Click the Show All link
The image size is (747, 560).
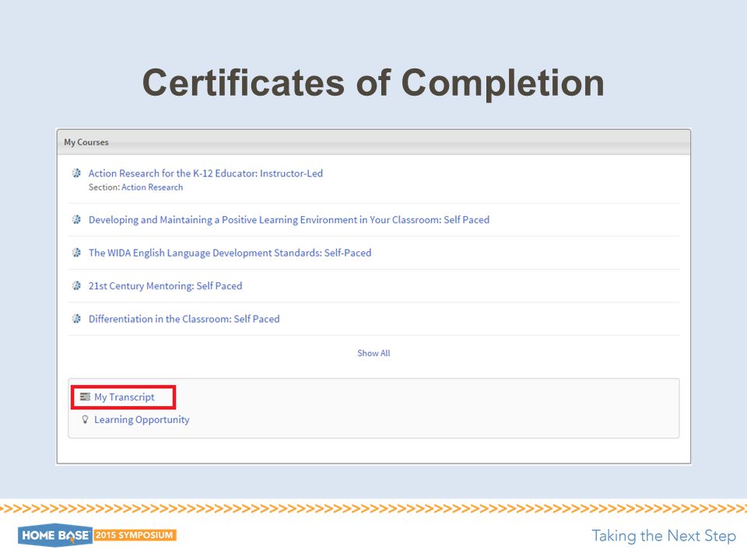(373, 353)
